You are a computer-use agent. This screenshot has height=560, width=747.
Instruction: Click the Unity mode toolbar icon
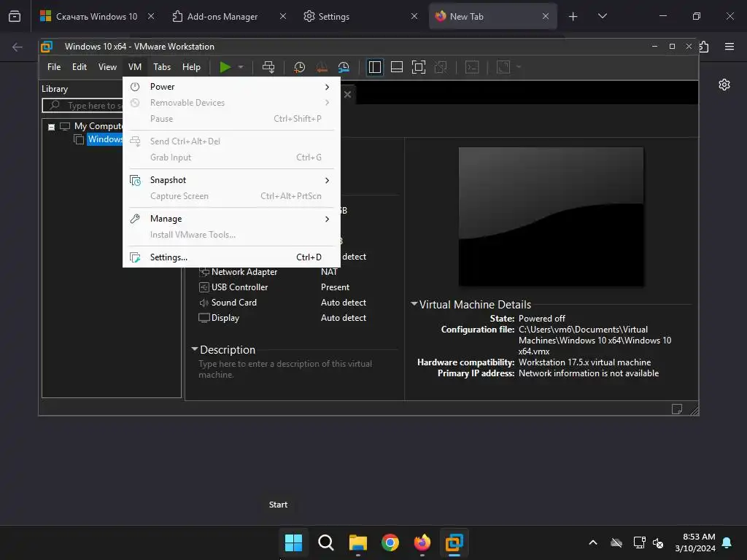441,67
